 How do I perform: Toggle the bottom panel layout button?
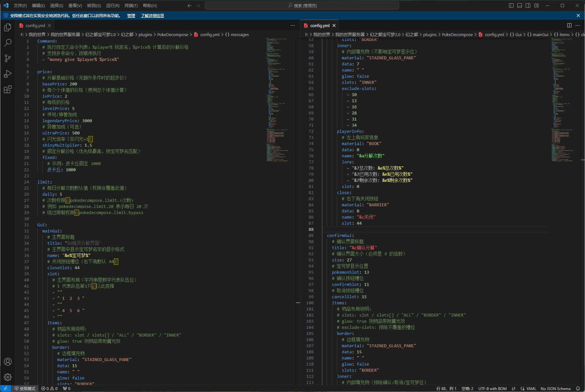tap(520, 5)
